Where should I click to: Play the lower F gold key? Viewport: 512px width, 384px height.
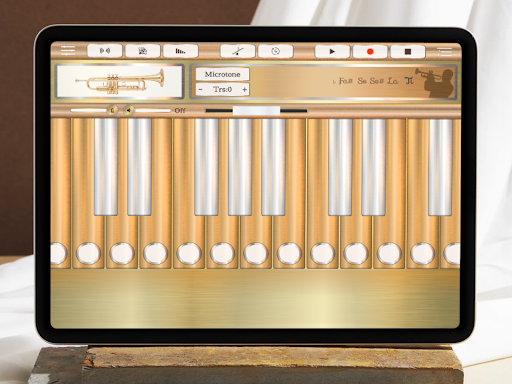pyautogui.click(x=189, y=240)
